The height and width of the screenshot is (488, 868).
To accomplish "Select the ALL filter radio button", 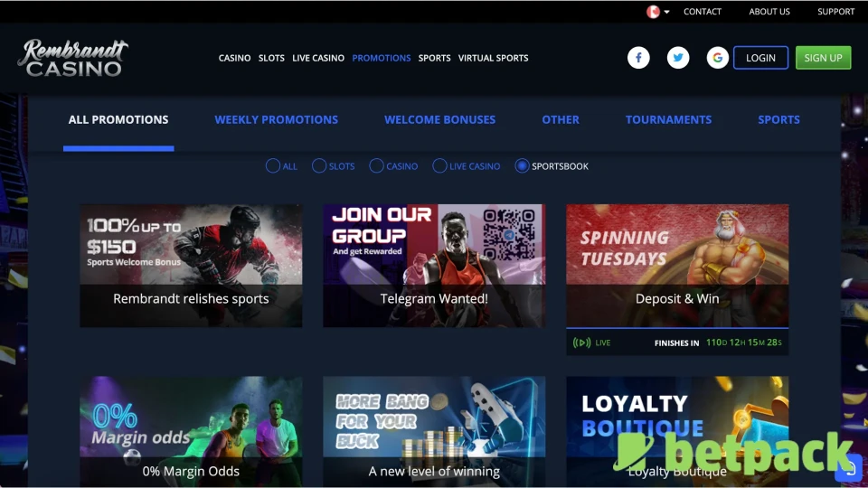I will point(272,166).
